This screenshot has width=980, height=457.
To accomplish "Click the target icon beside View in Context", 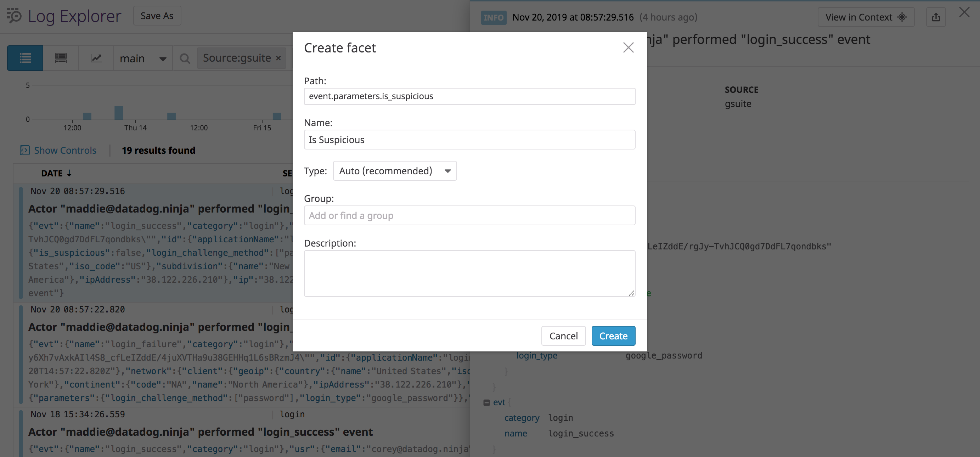I will [902, 17].
